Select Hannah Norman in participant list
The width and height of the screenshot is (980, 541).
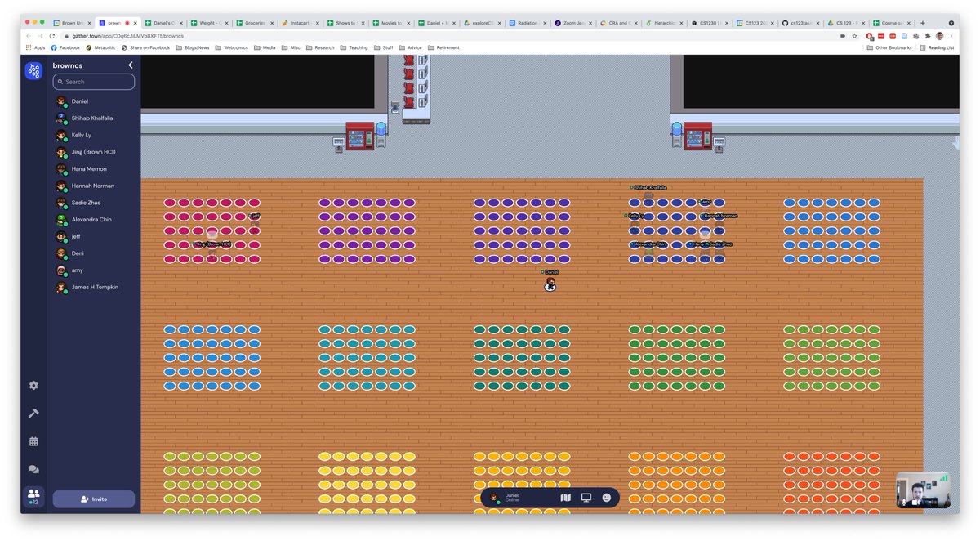point(94,186)
